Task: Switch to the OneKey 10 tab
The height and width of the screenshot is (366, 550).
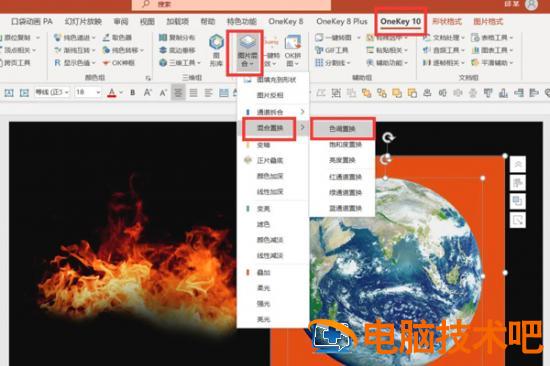Action: pyautogui.click(x=400, y=21)
